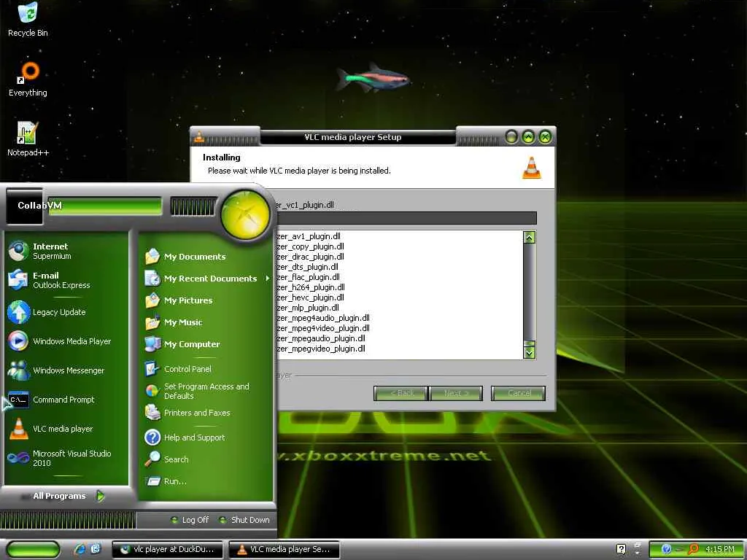The image size is (747, 560).
Task: Open Legacy Update from Start menu
Action: (66, 312)
